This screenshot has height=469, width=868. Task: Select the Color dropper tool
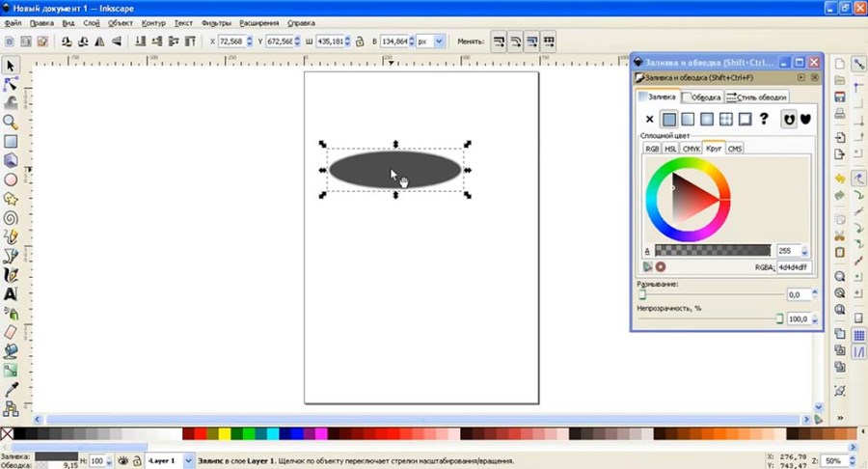pyautogui.click(x=10, y=389)
